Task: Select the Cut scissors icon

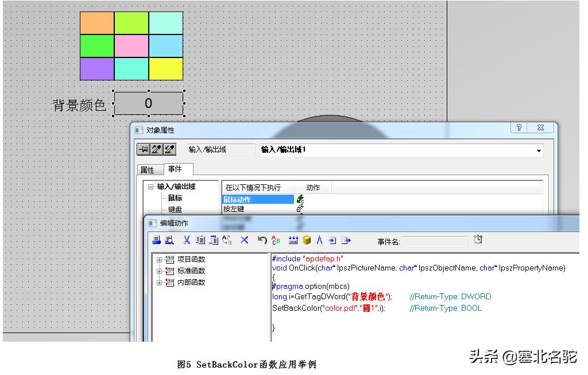Action: (187, 240)
